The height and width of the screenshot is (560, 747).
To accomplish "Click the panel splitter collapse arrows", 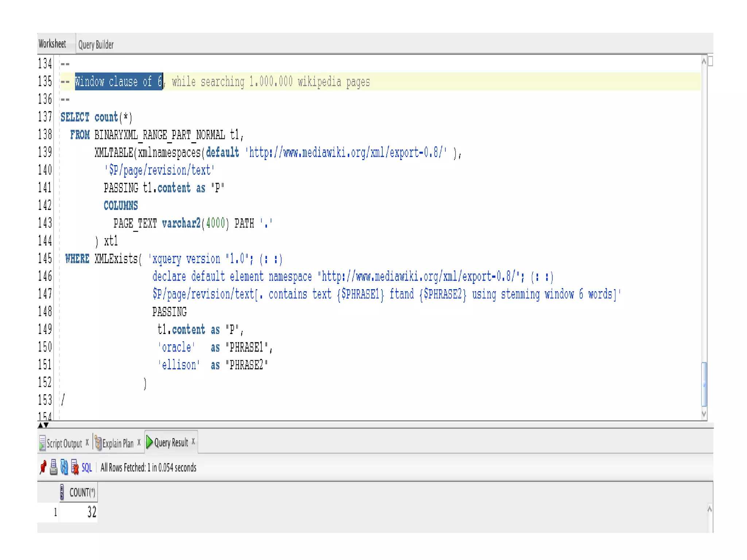I will pos(43,425).
